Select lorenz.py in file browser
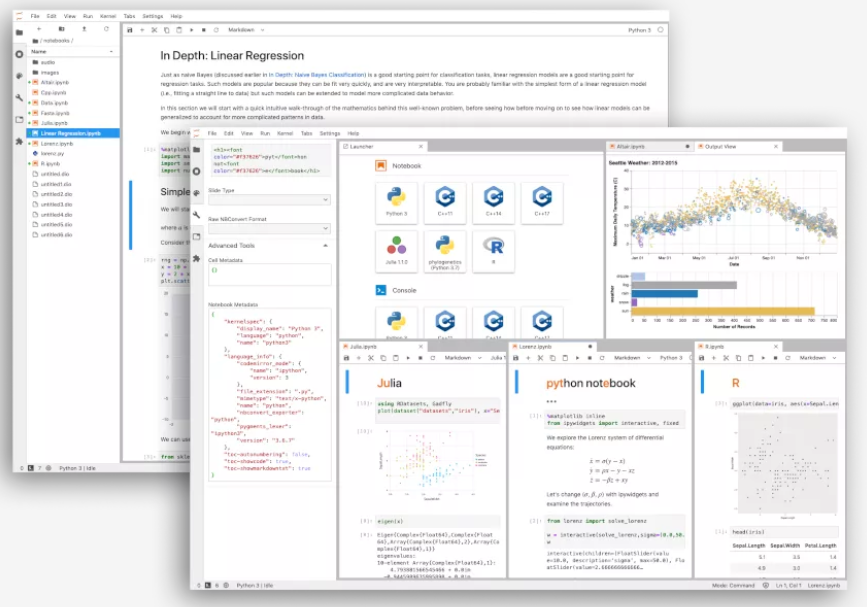 click(73, 154)
